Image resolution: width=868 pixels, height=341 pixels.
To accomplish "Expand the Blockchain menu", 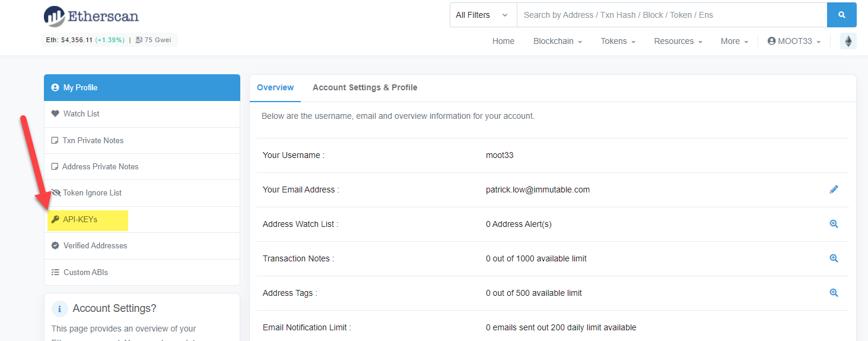I will click(558, 41).
